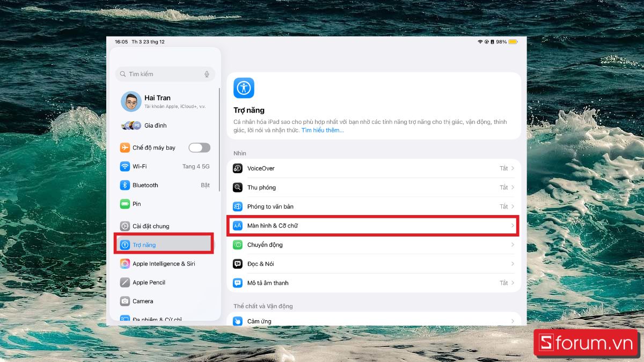The width and height of the screenshot is (644, 362).
Task: Select the Pin battery green icon
Action: pyautogui.click(x=125, y=204)
